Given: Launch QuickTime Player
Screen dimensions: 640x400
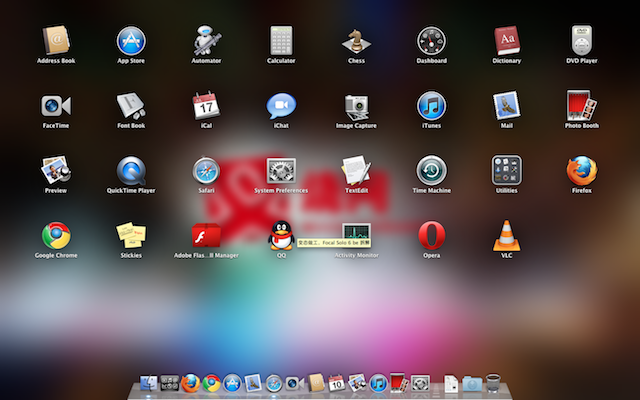Looking at the screenshot, I should 131,171.
